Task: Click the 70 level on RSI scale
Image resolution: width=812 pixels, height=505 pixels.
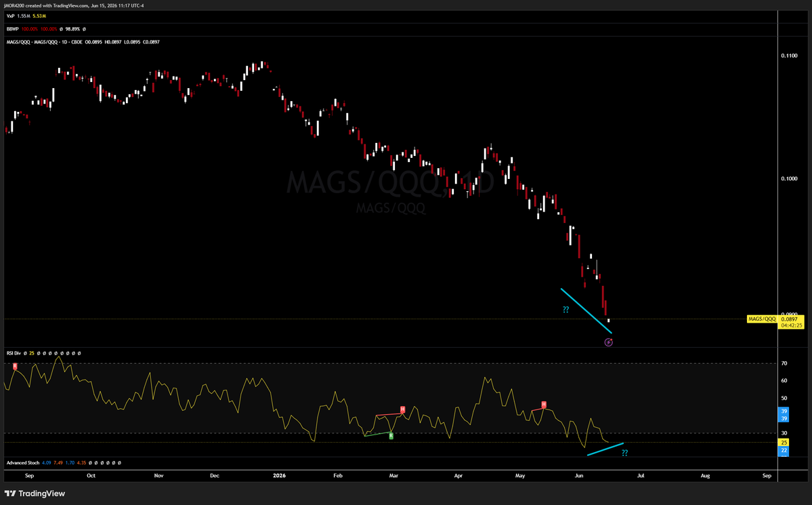Action: tap(784, 363)
